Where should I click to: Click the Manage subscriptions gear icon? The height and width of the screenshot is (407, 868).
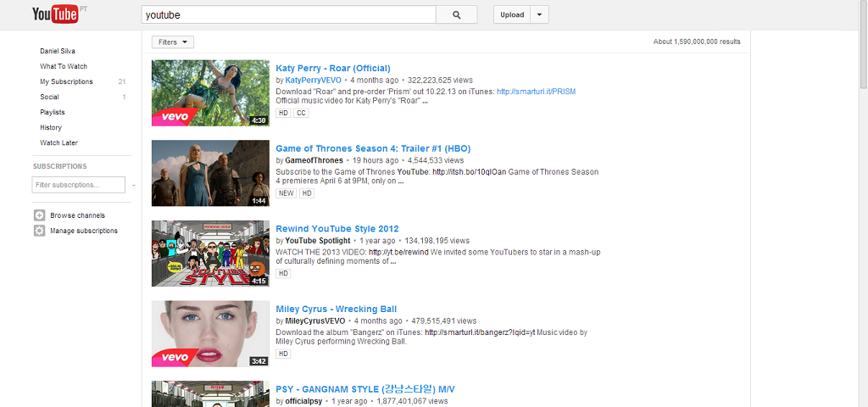(x=39, y=231)
